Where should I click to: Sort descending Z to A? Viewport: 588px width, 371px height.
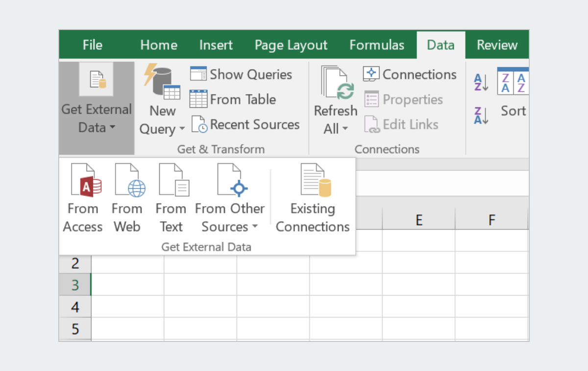[482, 116]
